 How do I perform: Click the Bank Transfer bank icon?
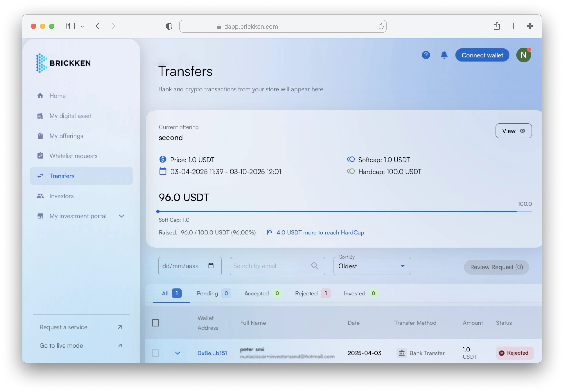402,353
